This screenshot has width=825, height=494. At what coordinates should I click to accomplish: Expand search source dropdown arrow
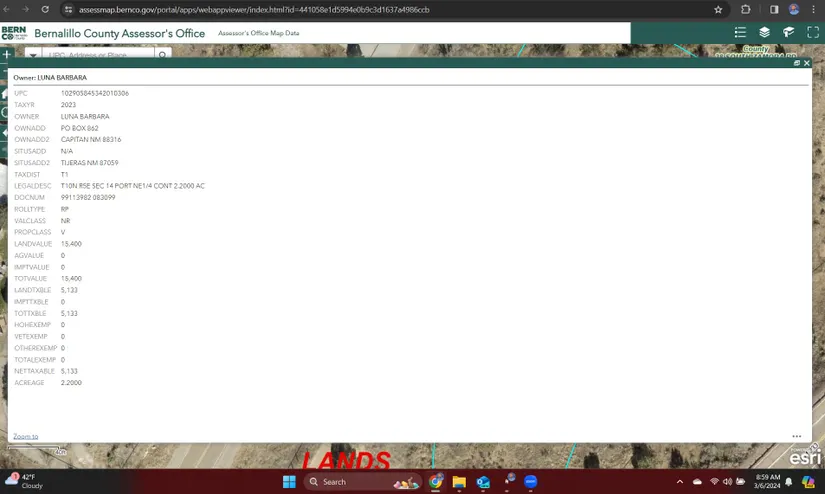click(33, 55)
